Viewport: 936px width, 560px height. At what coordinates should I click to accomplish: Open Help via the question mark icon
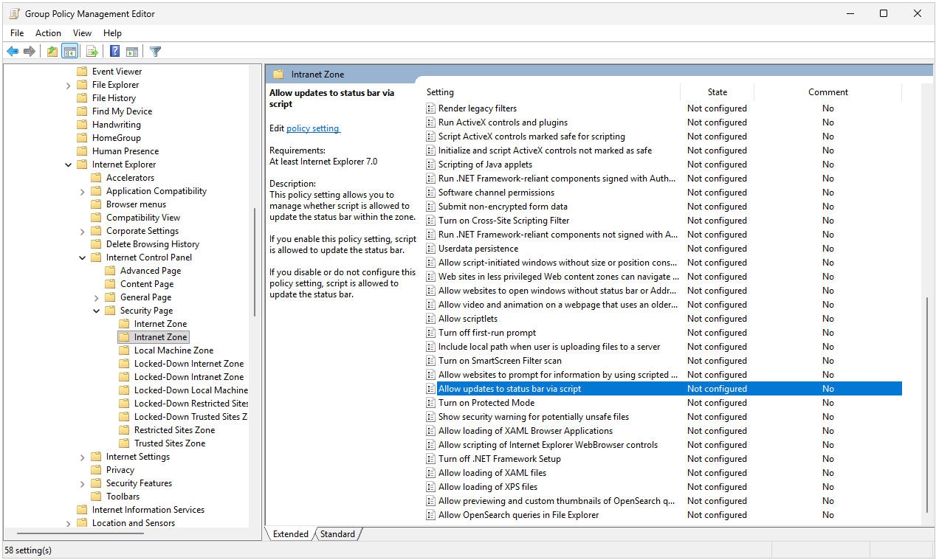pos(115,51)
